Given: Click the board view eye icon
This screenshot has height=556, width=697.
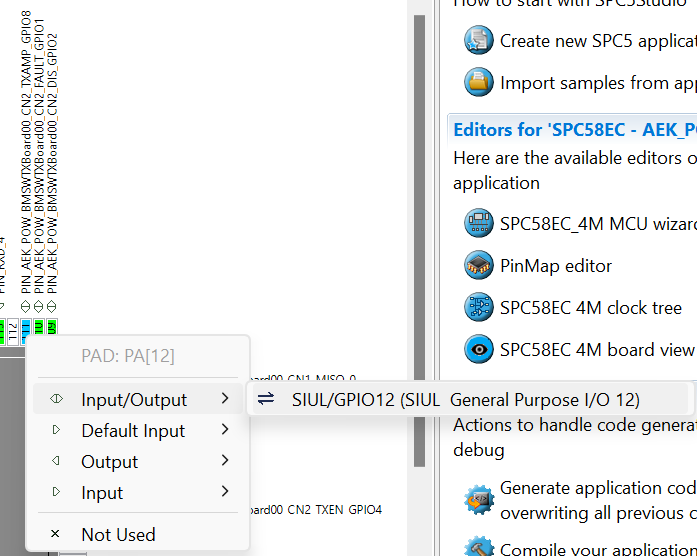Looking at the screenshot, I should coord(478,349).
